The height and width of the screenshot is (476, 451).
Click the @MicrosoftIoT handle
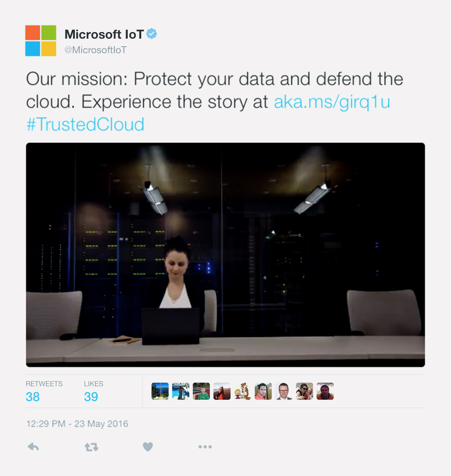pyautogui.click(x=95, y=50)
